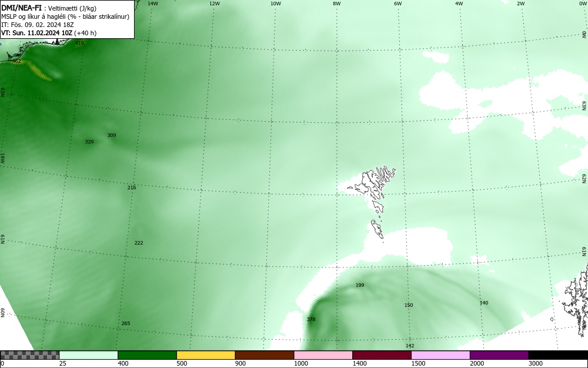Viewport: 588px width, 368px height.
Task: Click the Faroe Islands outline on the map
Action: [373, 202]
